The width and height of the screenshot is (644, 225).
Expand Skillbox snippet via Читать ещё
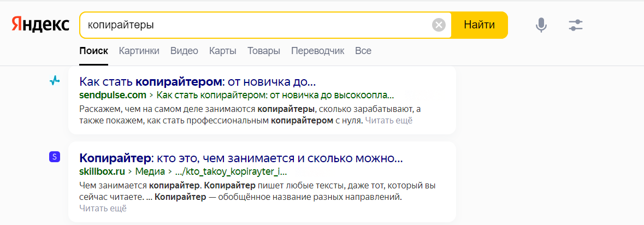(103, 208)
